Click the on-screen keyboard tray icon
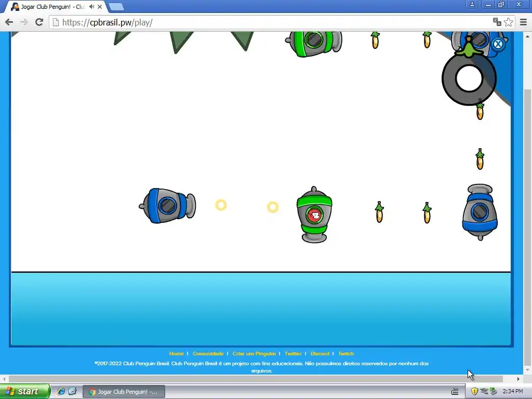The image size is (532, 399). click(x=455, y=392)
